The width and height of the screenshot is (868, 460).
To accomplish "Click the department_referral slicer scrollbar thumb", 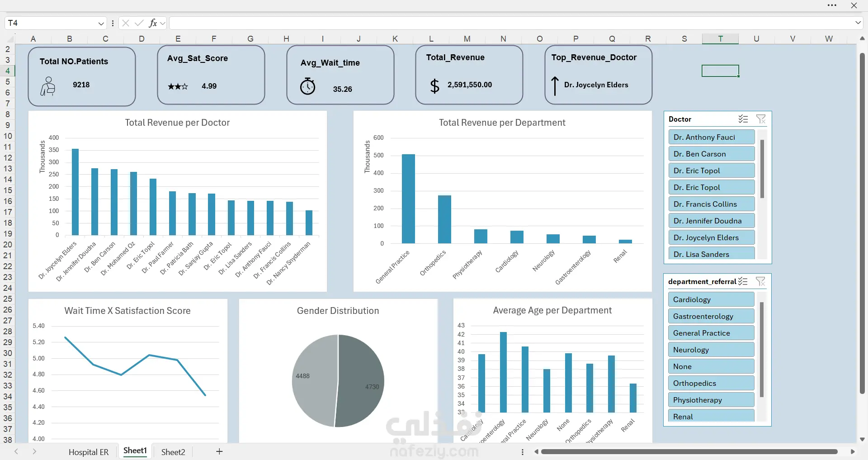I will tap(762, 350).
